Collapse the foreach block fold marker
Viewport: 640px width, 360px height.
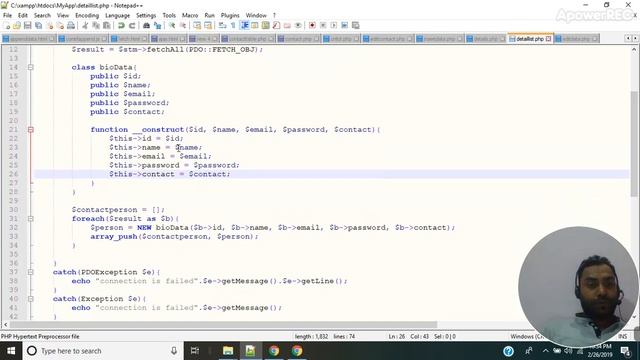point(31,219)
